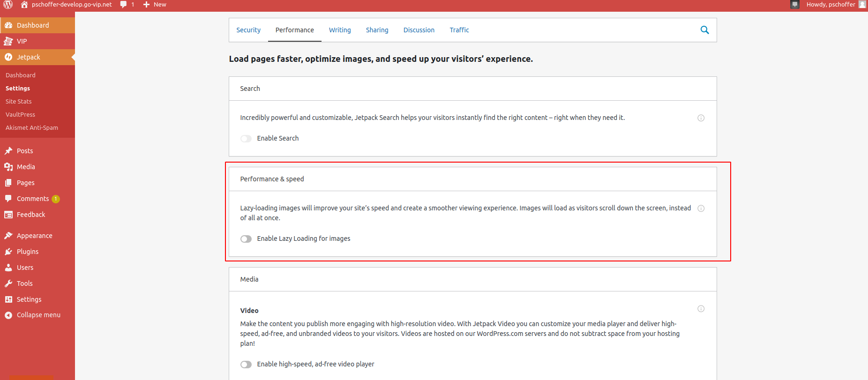
Task: Open the Feedback menu item
Action: coord(37,215)
